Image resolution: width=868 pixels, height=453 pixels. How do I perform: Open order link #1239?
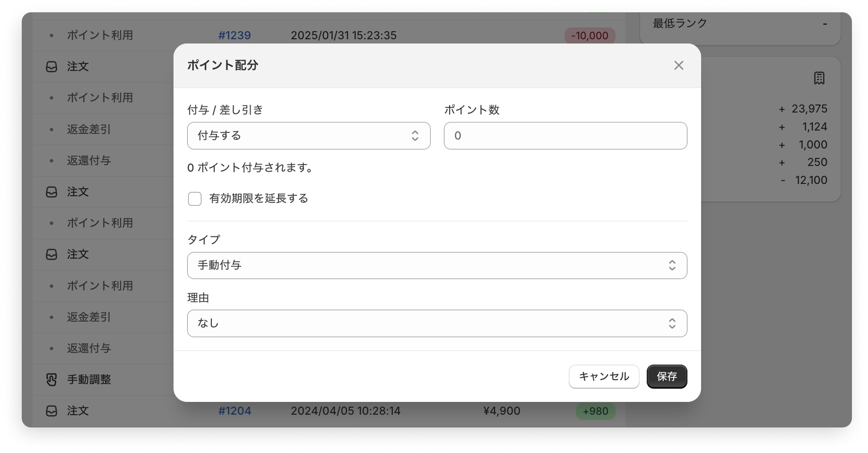(x=234, y=35)
